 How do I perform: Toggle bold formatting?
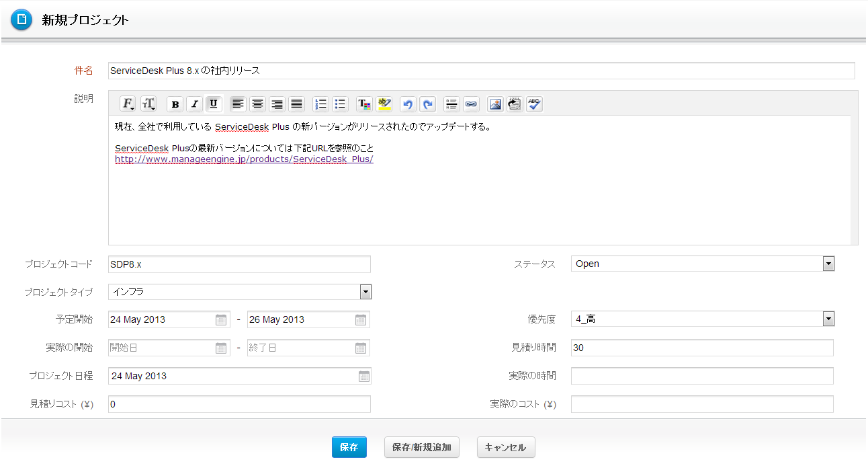175,104
